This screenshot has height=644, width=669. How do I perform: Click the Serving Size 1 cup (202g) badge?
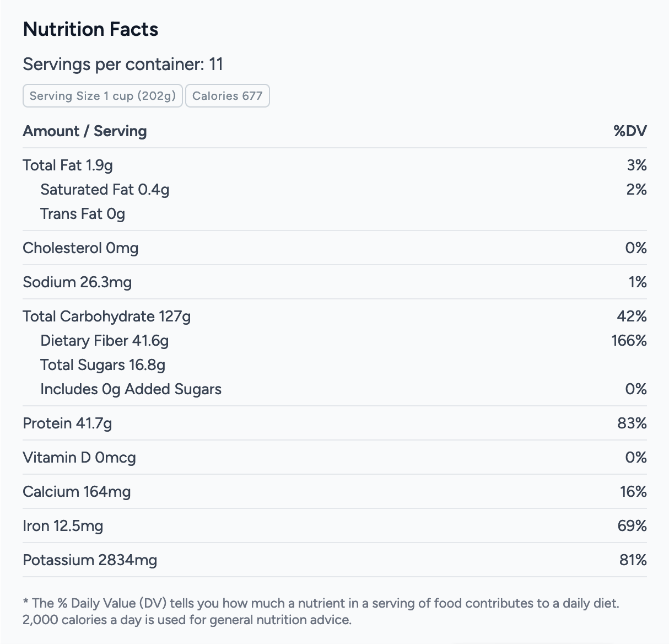[x=102, y=96]
